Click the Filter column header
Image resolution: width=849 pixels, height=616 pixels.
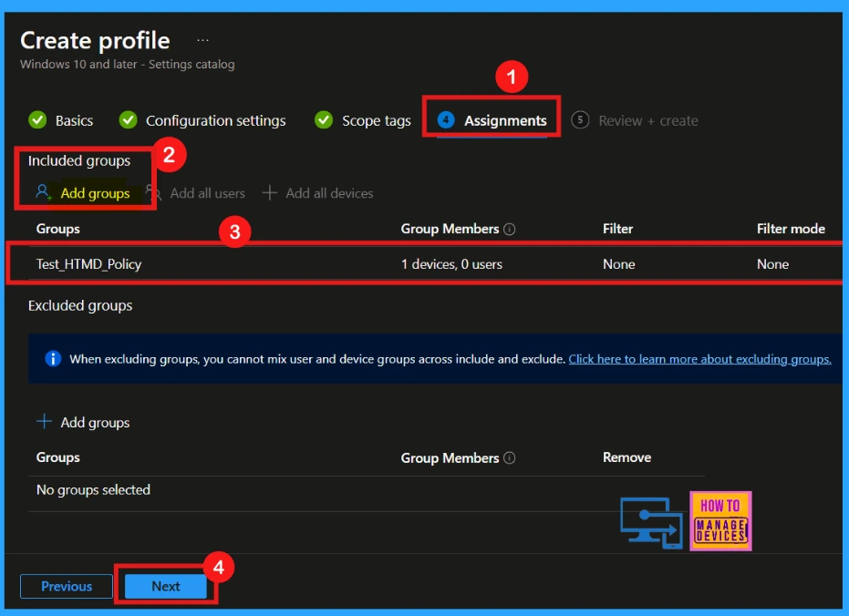(x=617, y=229)
